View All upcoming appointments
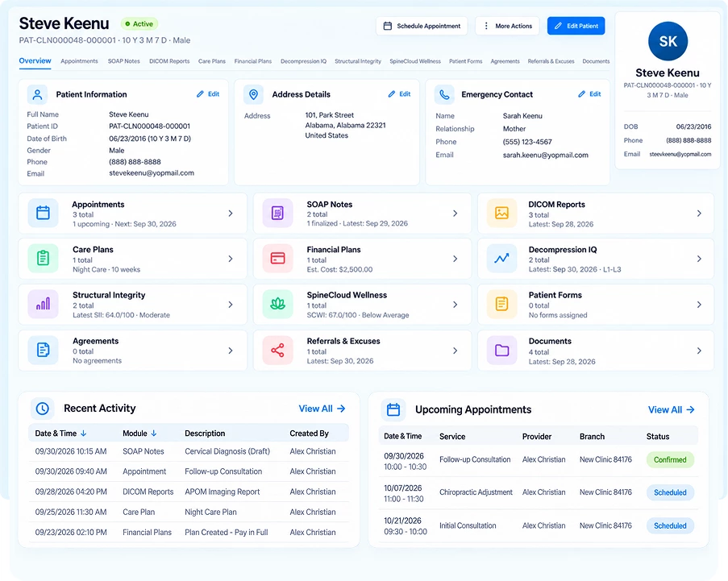 coord(672,410)
